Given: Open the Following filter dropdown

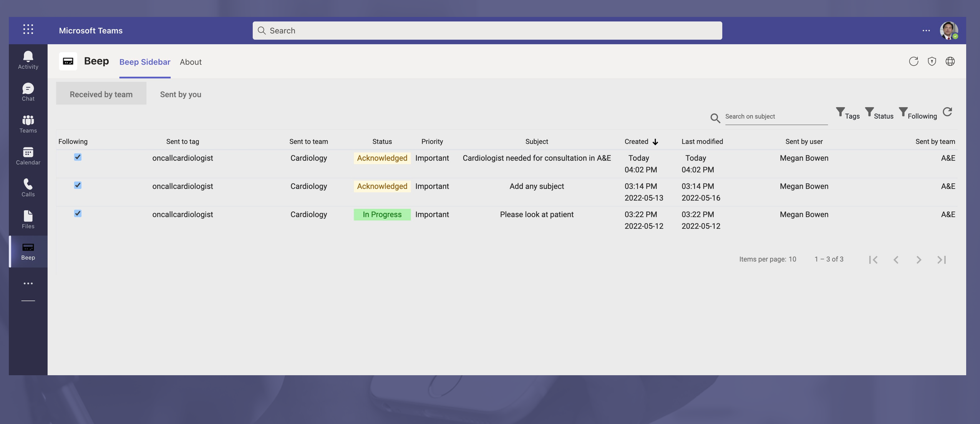Looking at the screenshot, I should tap(918, 114).
